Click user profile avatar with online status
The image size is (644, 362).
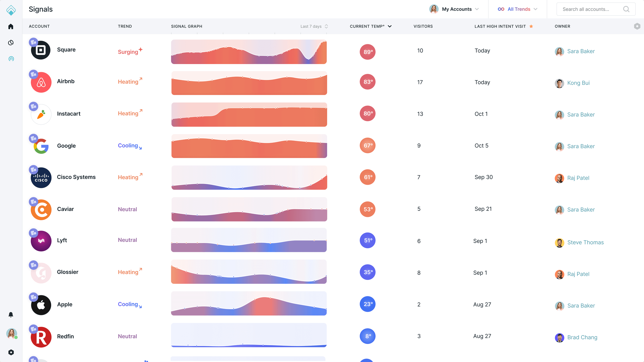pos(12,333)
